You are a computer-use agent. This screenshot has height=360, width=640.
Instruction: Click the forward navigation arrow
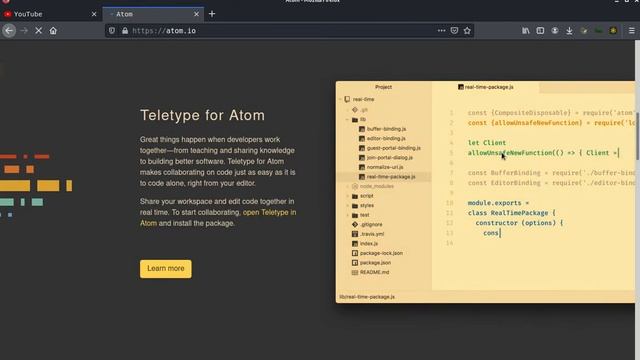(x=24, y=31)
